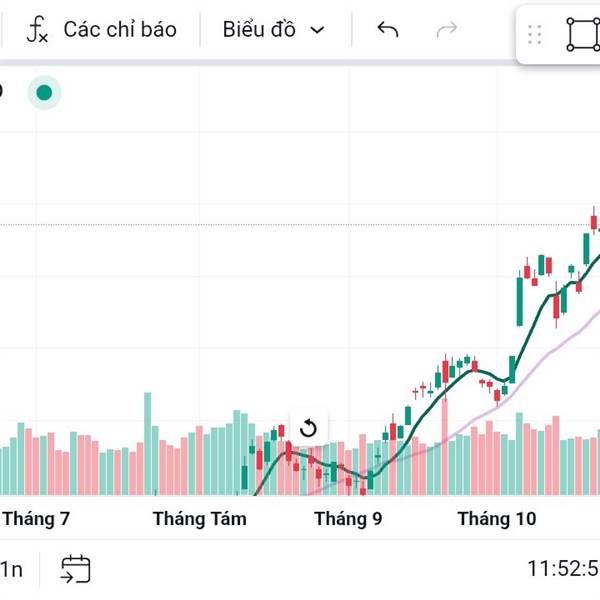Click the undo arrow

point(388,30)
